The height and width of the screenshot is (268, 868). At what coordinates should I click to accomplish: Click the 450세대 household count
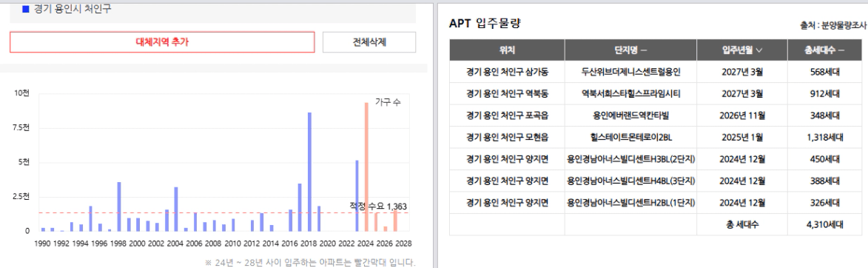824,159
